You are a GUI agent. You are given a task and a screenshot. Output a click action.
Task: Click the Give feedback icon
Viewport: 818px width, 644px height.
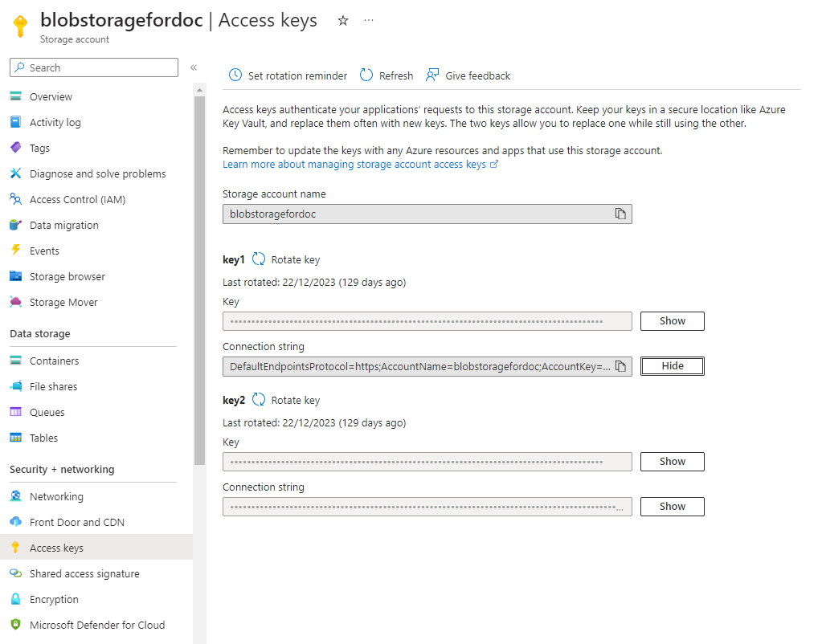(432, 75)
